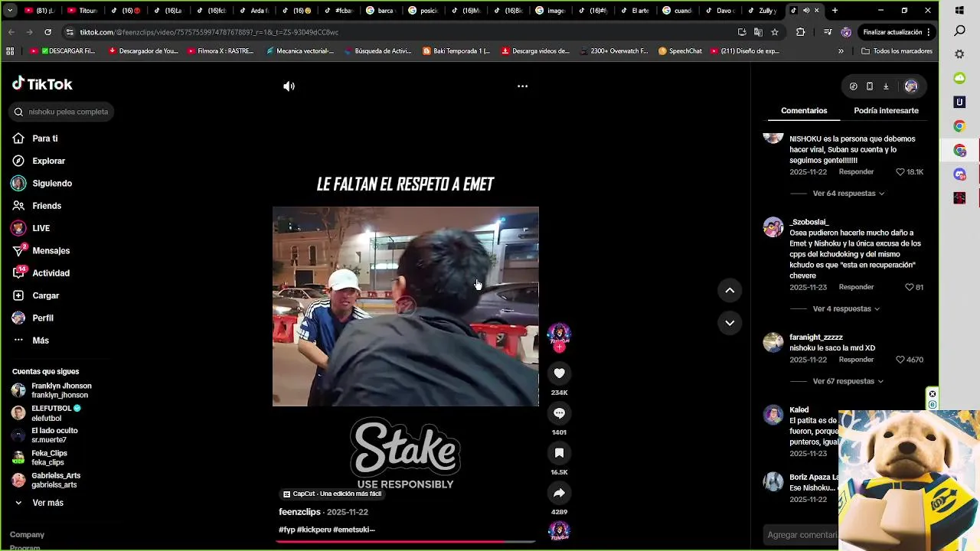Screen dimensions: 980x551
Task: Save video using the bookmark icon
Action: coord(559,453)
